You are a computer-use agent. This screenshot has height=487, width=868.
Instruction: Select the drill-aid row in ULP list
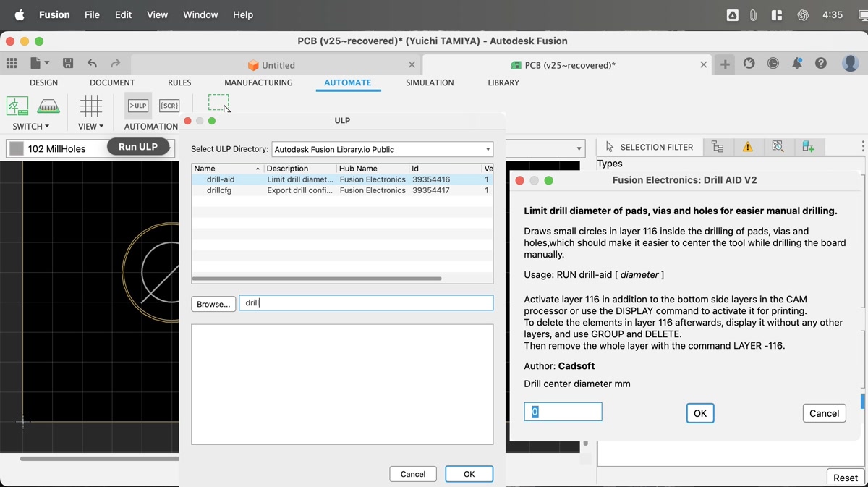tap(342, 179)
